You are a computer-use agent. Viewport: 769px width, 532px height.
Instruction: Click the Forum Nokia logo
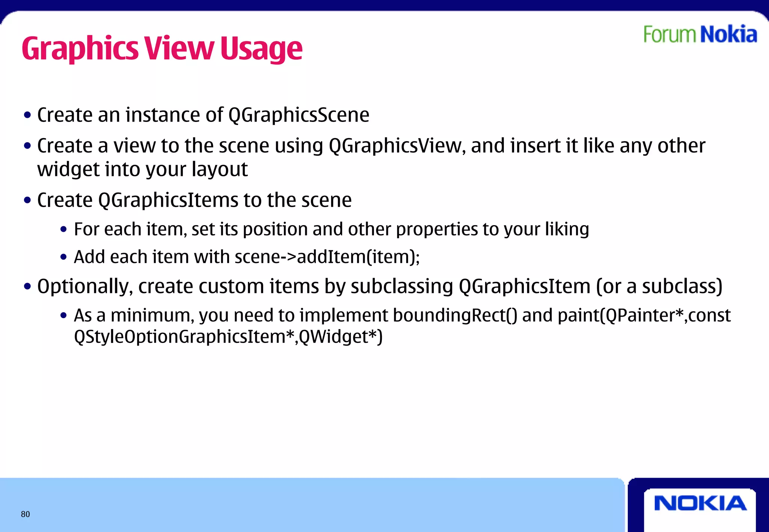[x=700, y=34]
